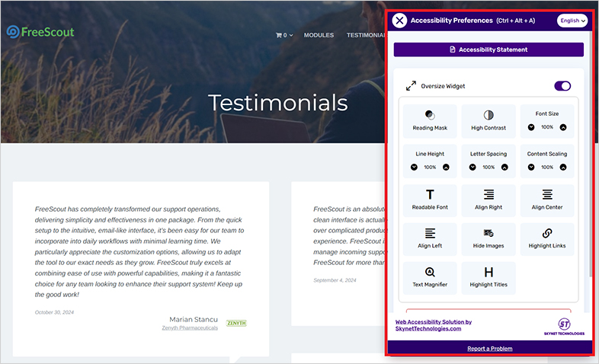This screenshot has width=599, height=364.
Task: Open the shopping cart dropdown
Action: [284, 35]
